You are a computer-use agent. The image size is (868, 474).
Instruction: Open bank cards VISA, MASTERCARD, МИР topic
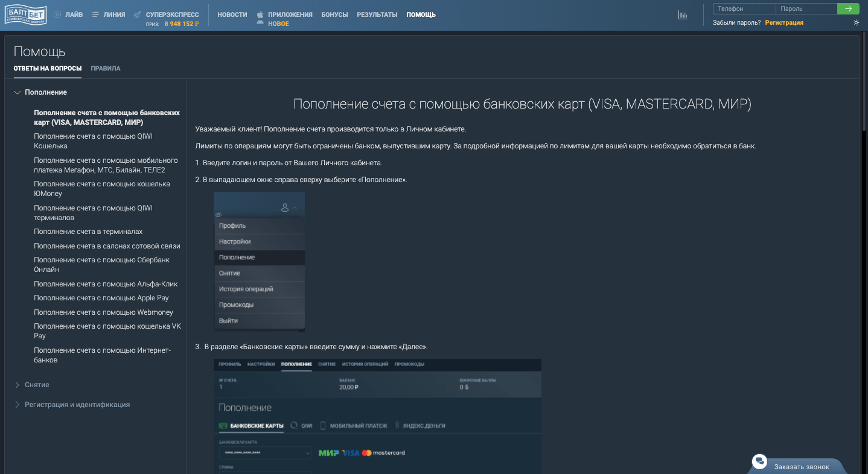point(107,118)
